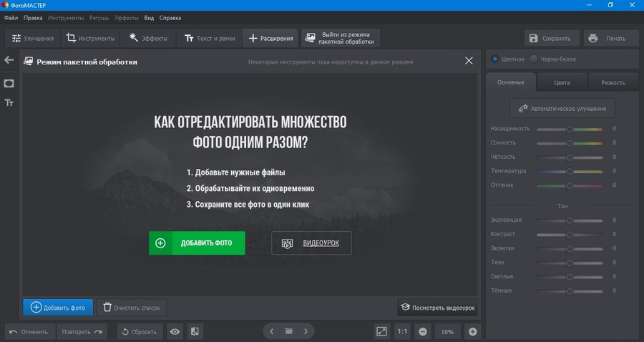Click the Повторить redo button
644x342 pixels.
[82, 332]
